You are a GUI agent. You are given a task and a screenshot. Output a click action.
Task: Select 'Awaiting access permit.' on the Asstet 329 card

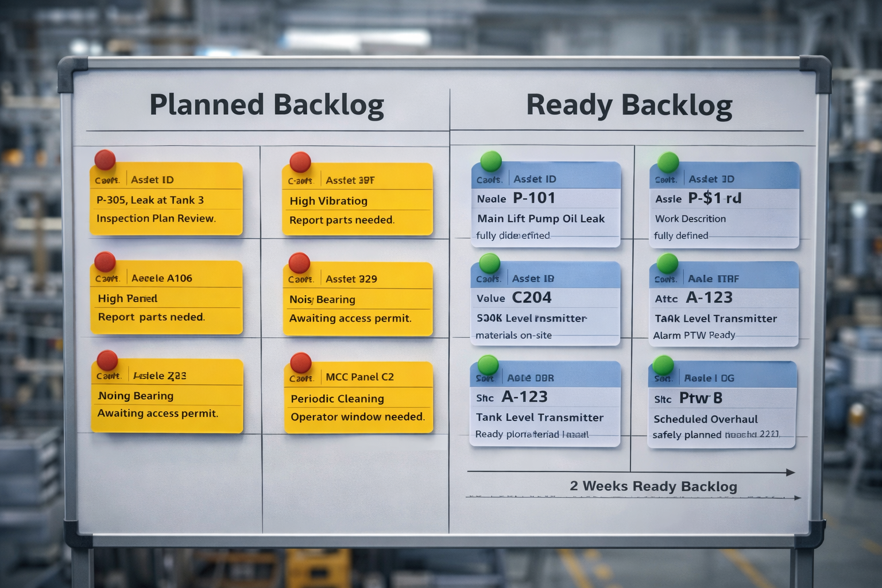[x=350, y=318]
